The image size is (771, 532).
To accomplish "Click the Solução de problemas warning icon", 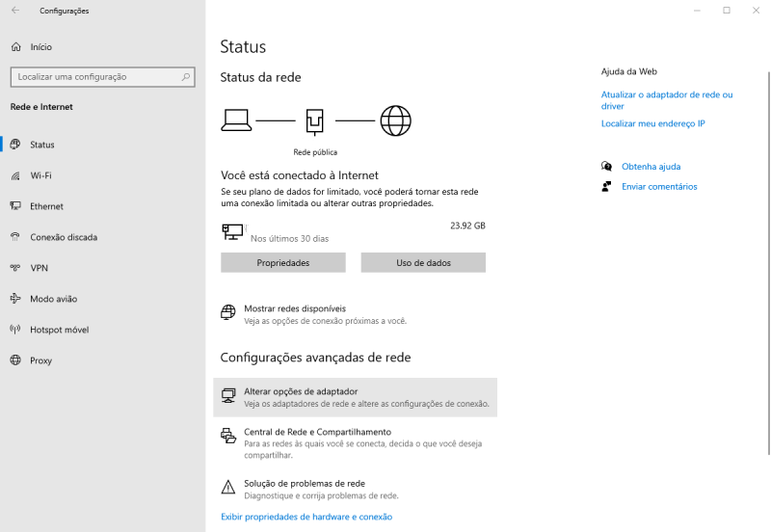I will tap(228, 487).
